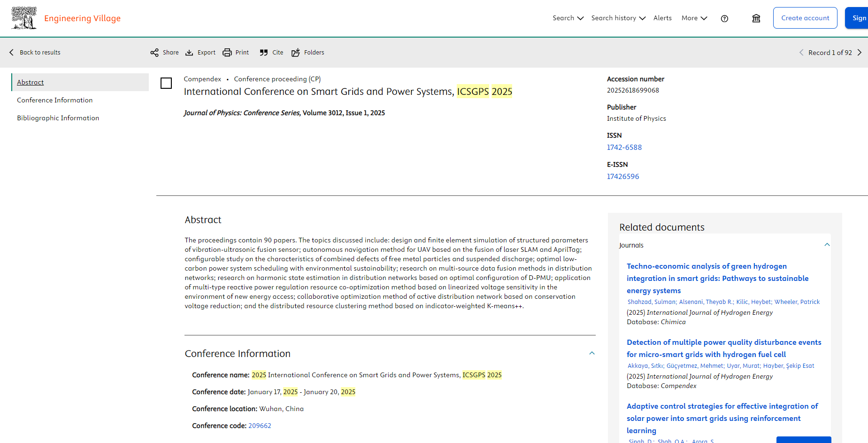868x443 pixels.
Task: Go back to results
Action: point(35,53)
